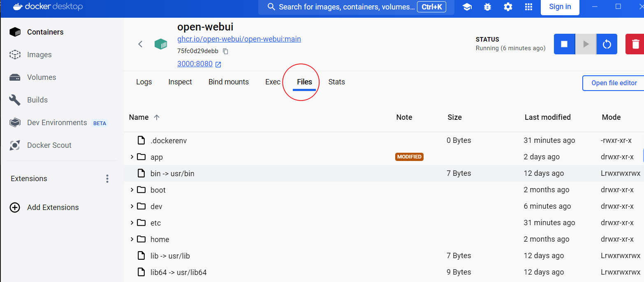Click the lib64 symlink file icon
Image resolution: width=644 pixels, height=282 pixels.
pos(141,272)
